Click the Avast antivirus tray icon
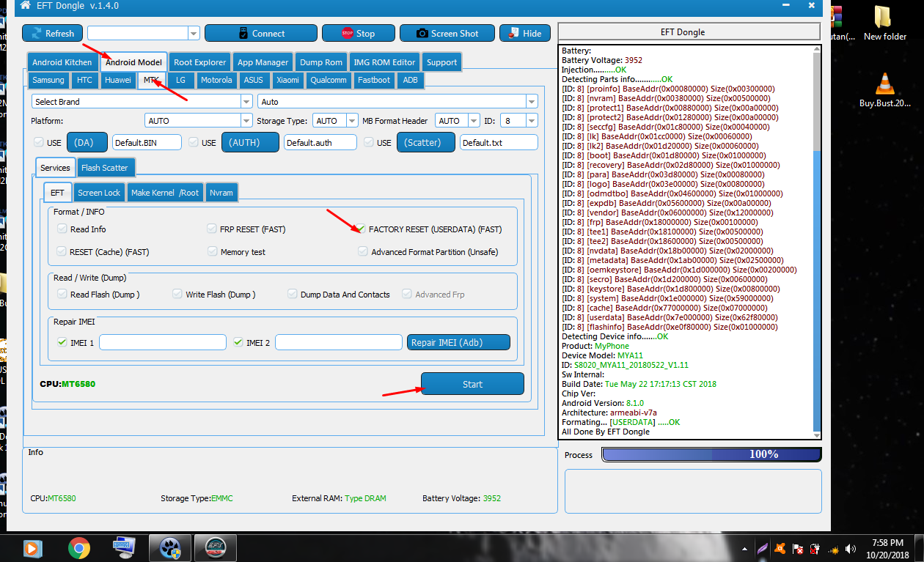Screen dimensions: 924x562 [780, 549]
